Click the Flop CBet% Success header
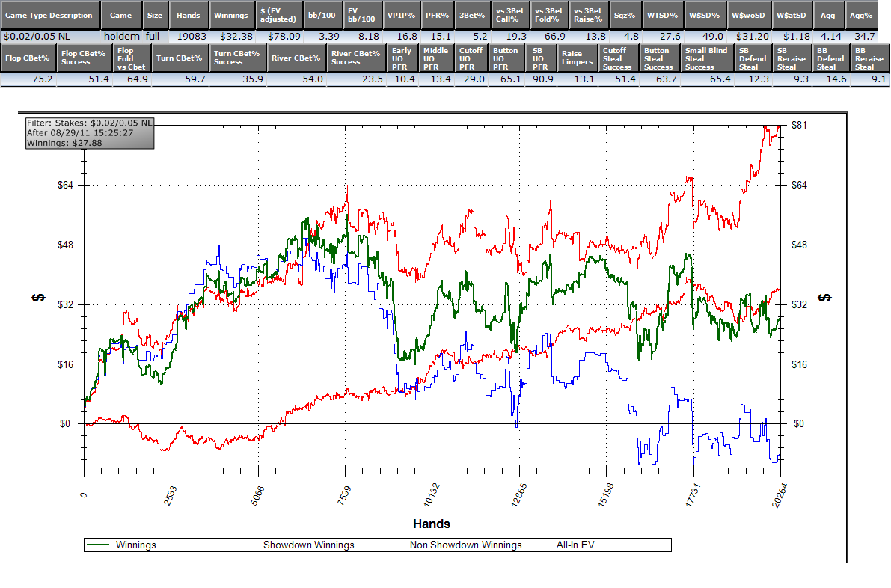This screenshot has width=891, height=588. tap(84, 58)
